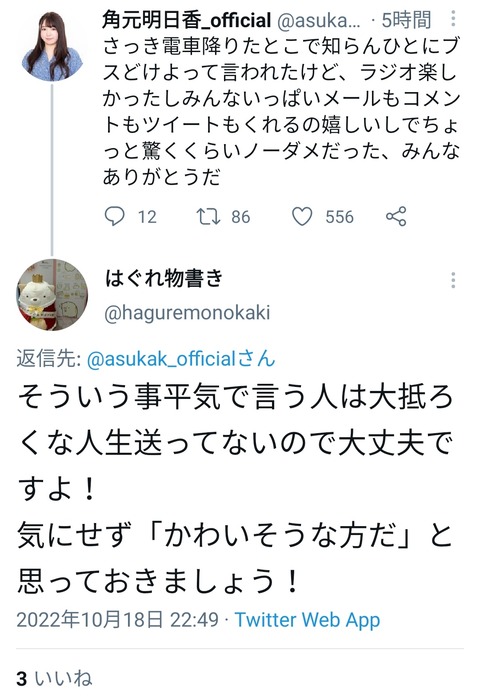Click the 角元明日香_official display name
This screenshot has width=480, height=700.
(187, 20)
